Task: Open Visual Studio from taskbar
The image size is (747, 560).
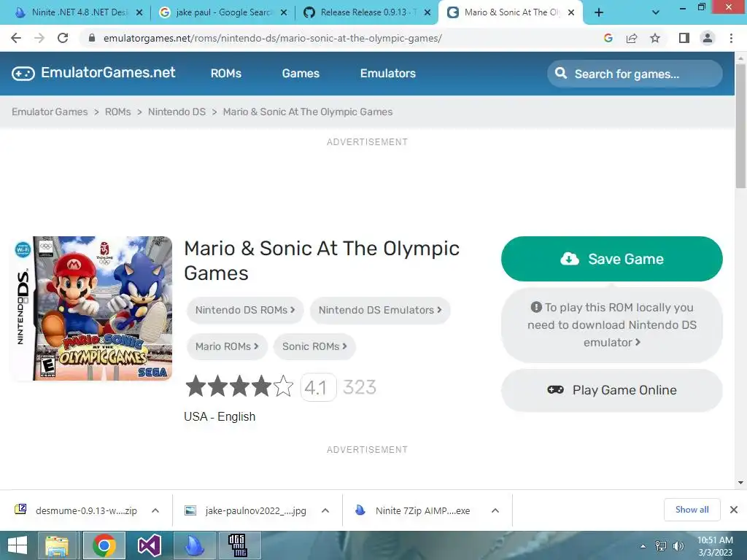Action: 149,545
